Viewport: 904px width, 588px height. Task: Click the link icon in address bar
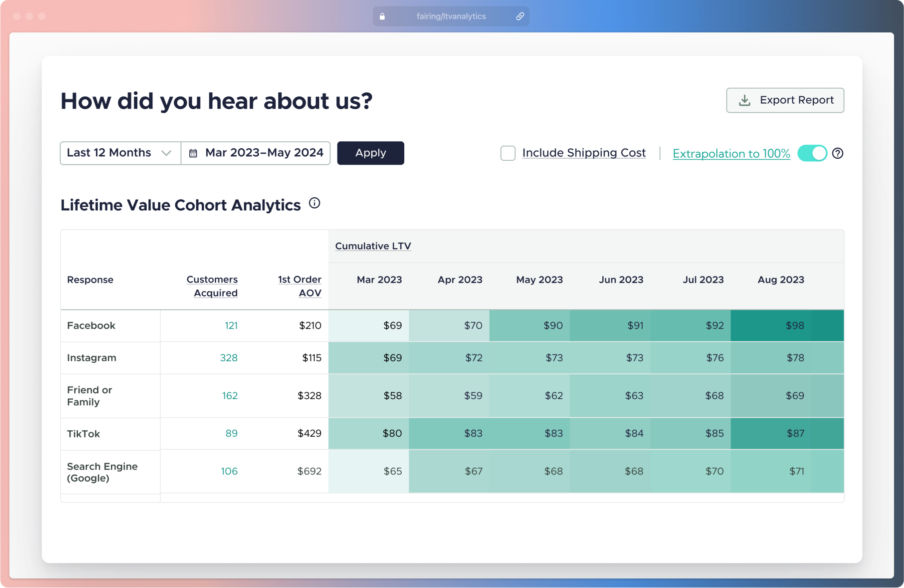point(520,16)
